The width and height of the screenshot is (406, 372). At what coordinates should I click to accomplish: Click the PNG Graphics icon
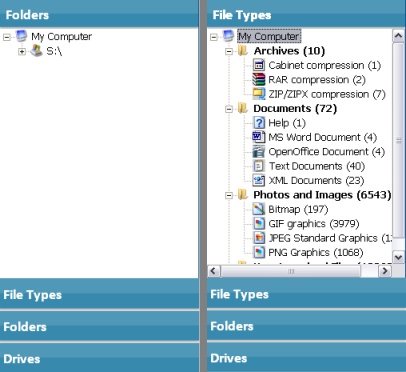259,252
